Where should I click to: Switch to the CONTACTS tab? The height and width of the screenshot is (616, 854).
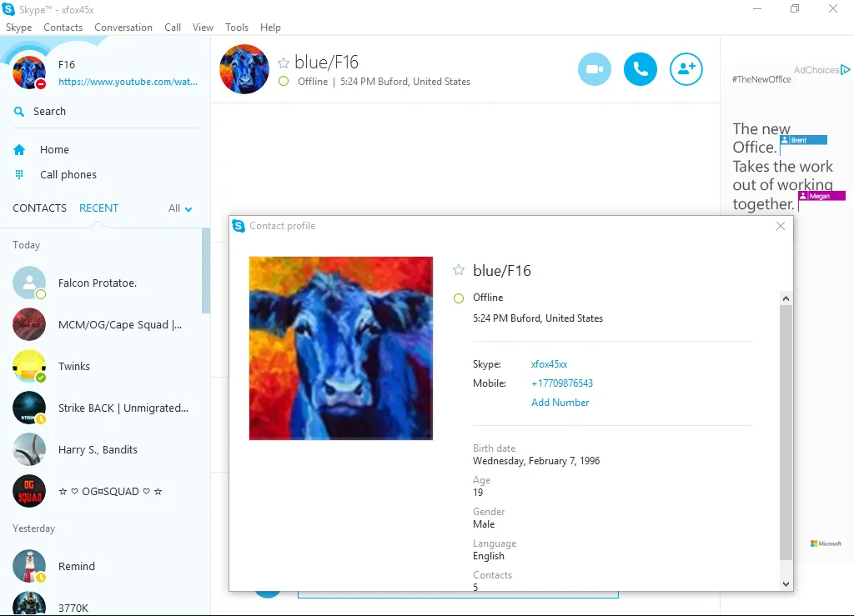click(x=40, y=208)
